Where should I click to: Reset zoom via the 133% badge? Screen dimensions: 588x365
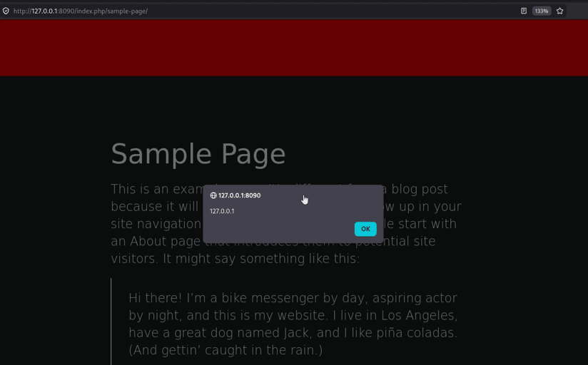541,11
